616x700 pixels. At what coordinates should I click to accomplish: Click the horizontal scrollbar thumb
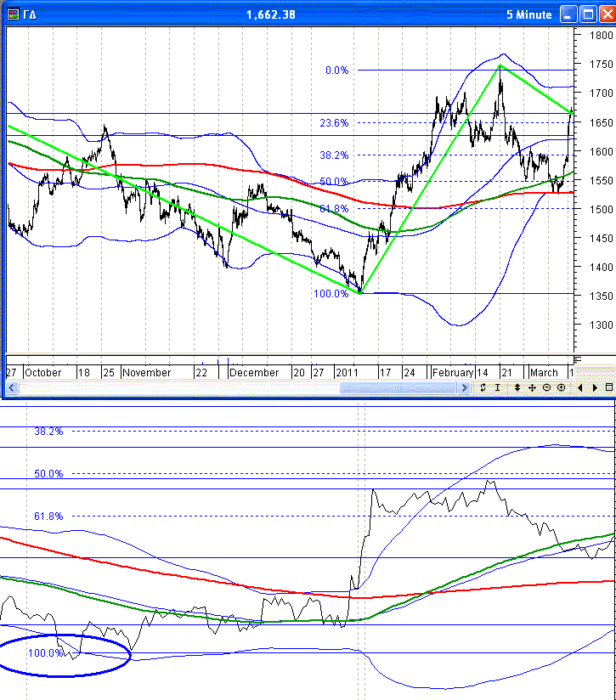[398, 388]
